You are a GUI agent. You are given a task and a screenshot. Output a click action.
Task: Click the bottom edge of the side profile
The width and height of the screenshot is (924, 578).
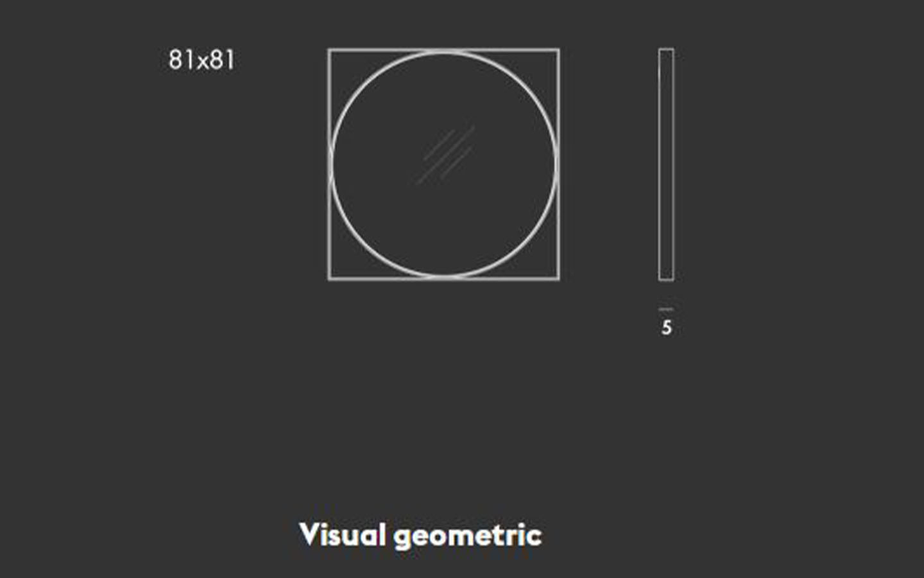pos(666,279)
